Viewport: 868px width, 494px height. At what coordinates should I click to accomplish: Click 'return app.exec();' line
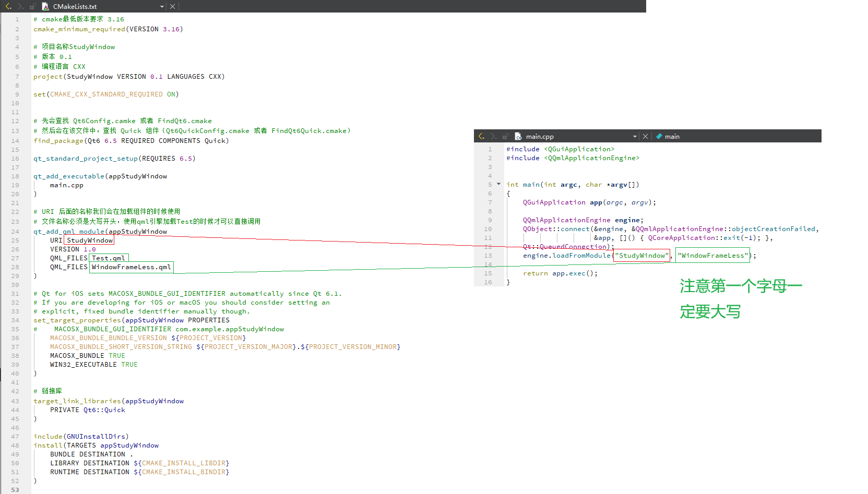(x=561, y=273)
